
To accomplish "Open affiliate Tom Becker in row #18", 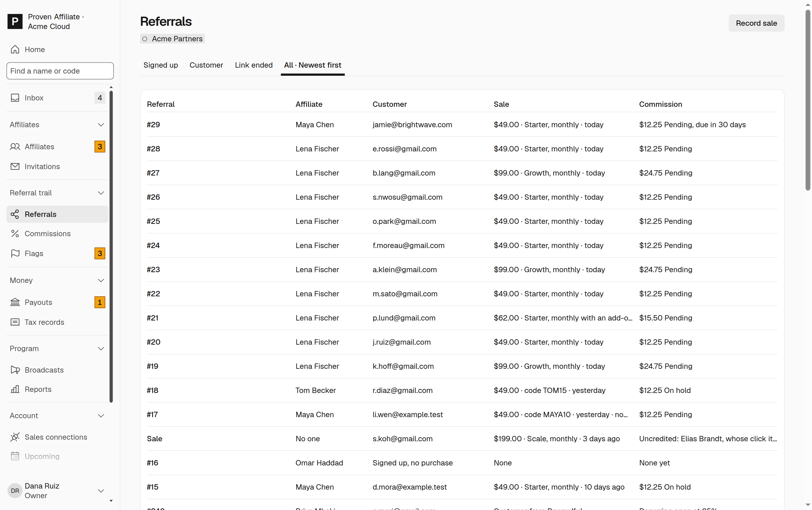I will pos(316,390).
